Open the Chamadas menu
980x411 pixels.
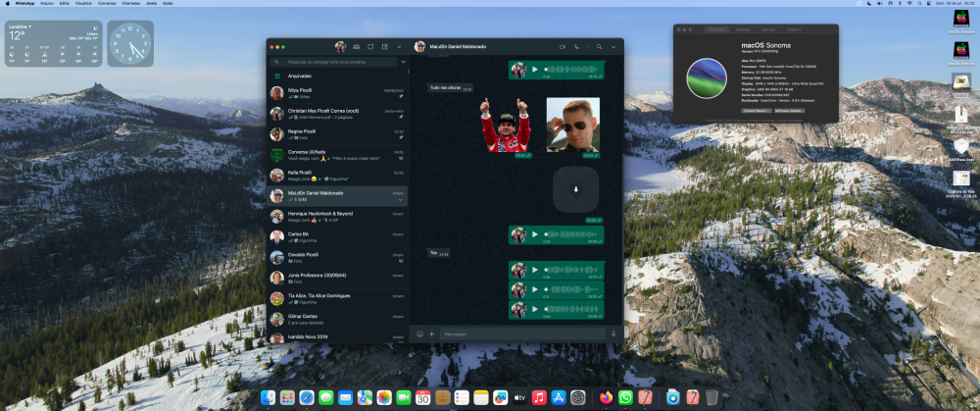[131, 3]
